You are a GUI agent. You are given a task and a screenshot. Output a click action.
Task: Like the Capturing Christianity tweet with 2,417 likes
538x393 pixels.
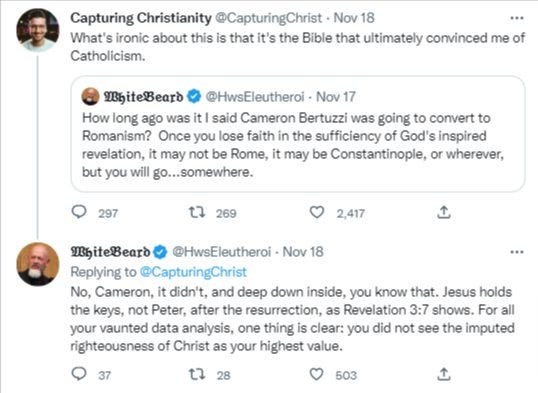[317, 212]
